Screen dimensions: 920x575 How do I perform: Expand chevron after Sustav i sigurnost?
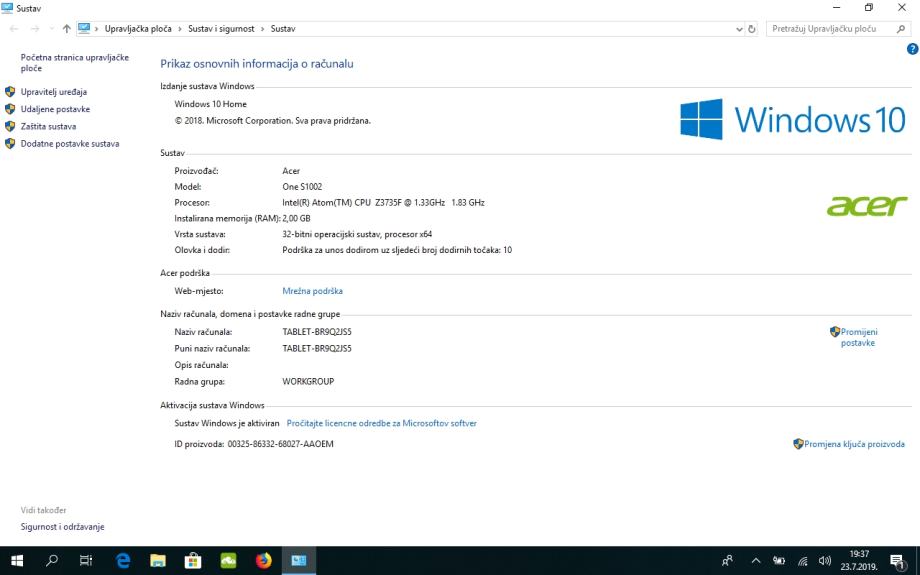point(262,29)
